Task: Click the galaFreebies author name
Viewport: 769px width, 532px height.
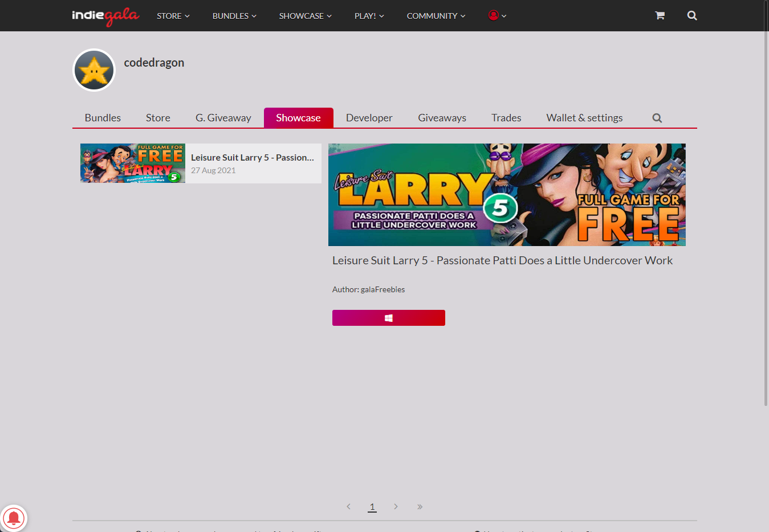Action: (x=383, y=289)
